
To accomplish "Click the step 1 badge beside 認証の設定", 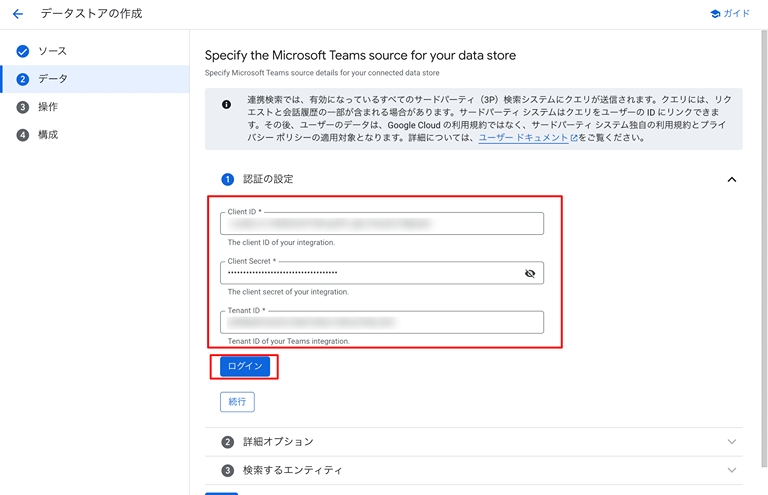I will 227,179.
